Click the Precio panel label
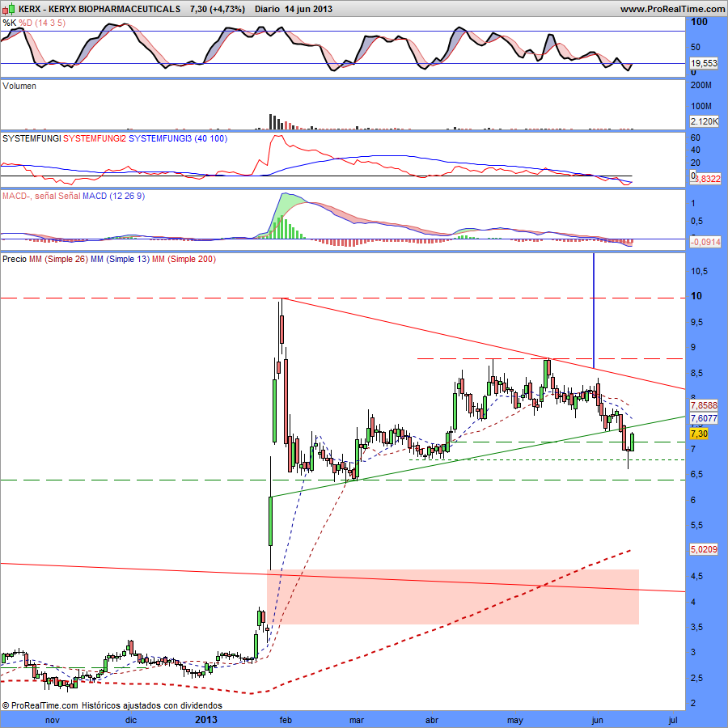Viewport: 728px width, 728px height. pyautogui.click(x=15, y=259)
